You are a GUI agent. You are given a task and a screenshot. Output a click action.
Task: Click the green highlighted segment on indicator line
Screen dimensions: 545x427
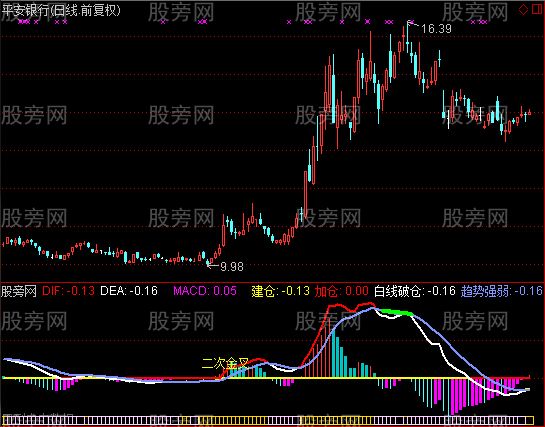click(x=397, y=312)
